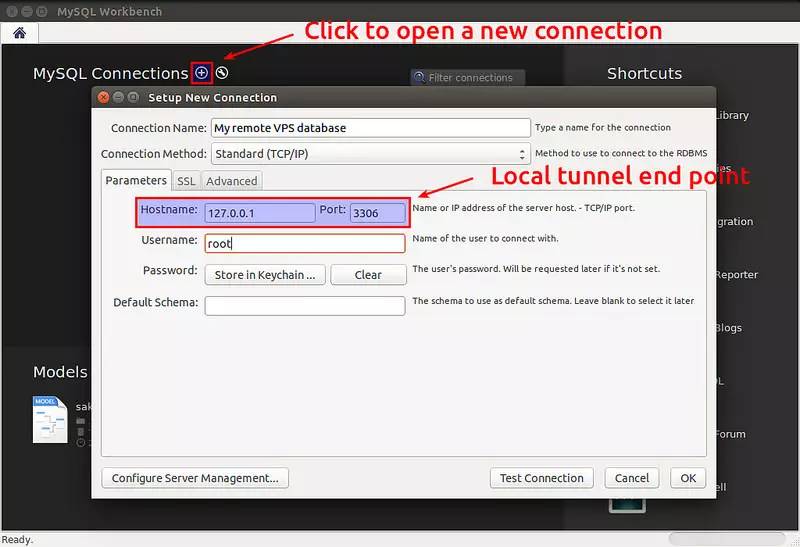800x547 pixels.
Task: Click the Default Schema field
Action: [305, 306]
